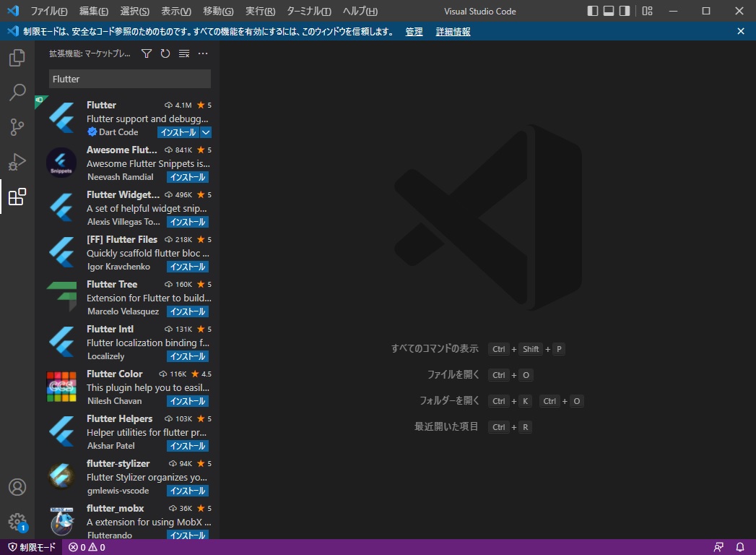
Task: Click the Flutter extension logo thumbnail
Action: [61, 118]
